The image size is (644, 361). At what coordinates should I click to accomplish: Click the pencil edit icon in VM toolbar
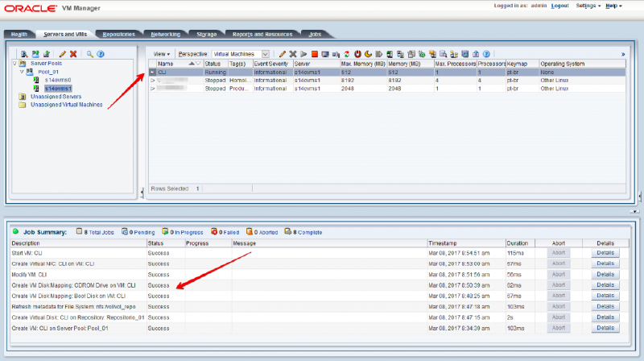pyautogui.click(x=282, y=53)
